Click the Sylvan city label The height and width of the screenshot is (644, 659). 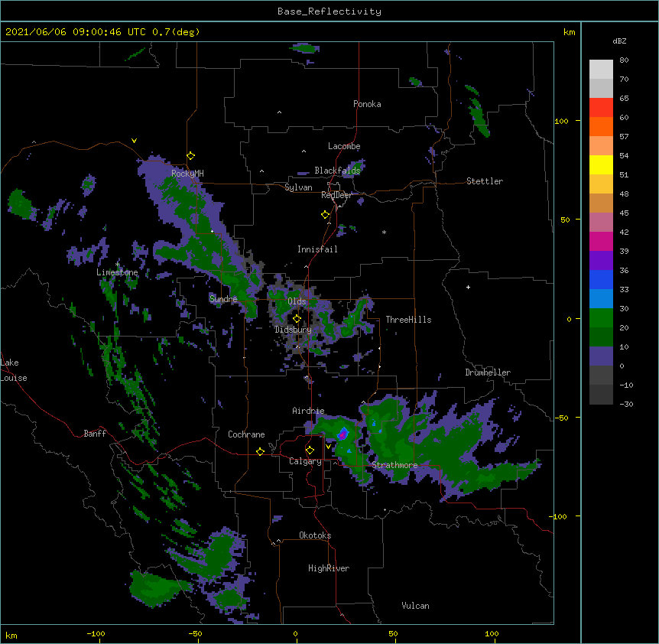[298, 187]
